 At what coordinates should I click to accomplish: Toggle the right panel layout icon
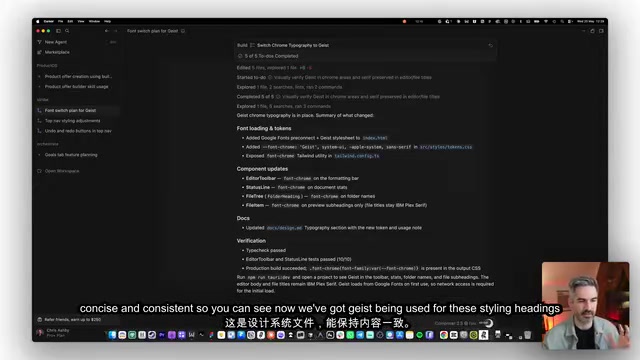[x=601, y=31]
